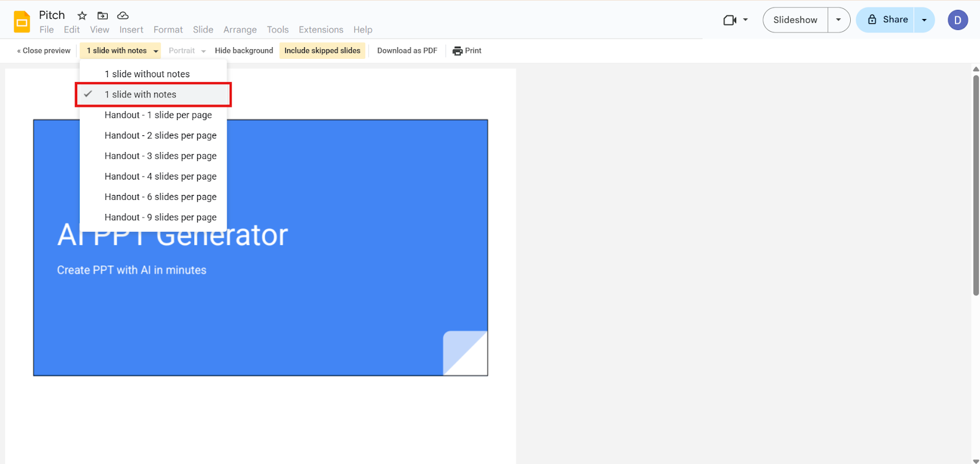
Task: Click the scrollbar down arrow
Action: [x=976, y=461]
